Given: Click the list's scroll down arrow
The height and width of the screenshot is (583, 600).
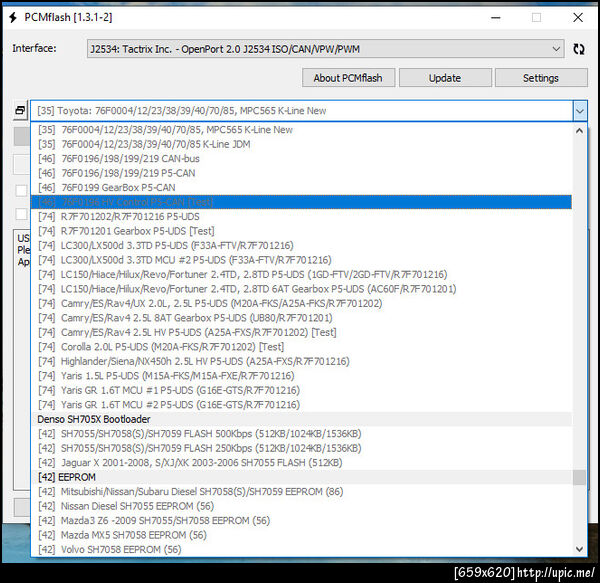Looking at the screenshot, I should point(579,549).
